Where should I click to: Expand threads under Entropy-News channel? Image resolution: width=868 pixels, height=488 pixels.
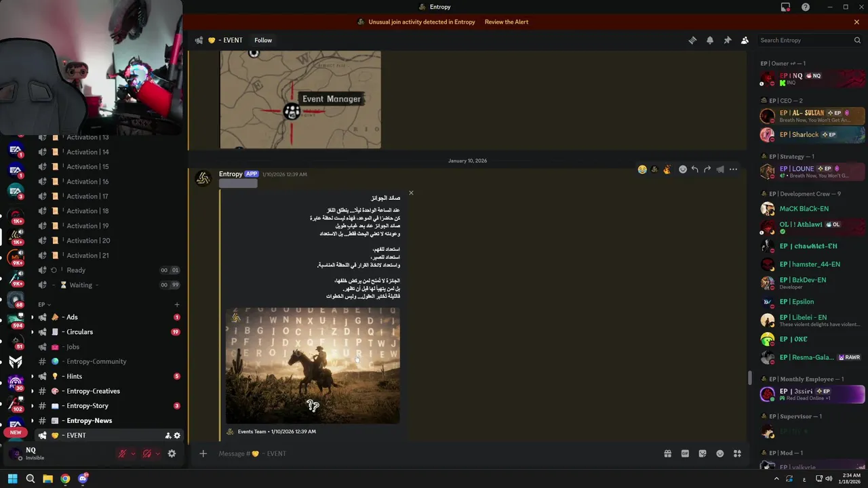pyautogui.click(x=32, y=421)
